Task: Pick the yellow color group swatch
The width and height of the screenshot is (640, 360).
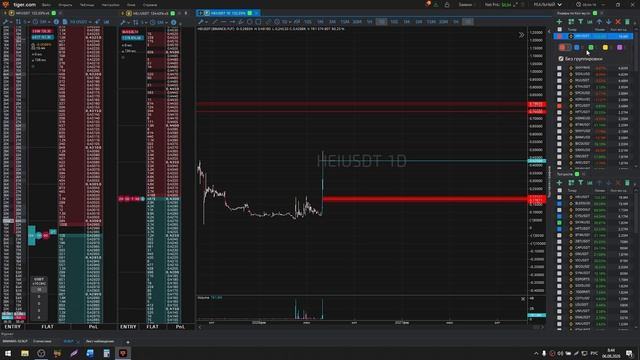Action: click(605, 47)
